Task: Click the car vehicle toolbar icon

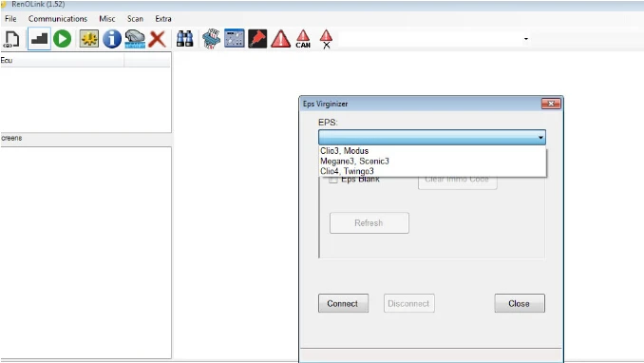Action: click(135, 39)
